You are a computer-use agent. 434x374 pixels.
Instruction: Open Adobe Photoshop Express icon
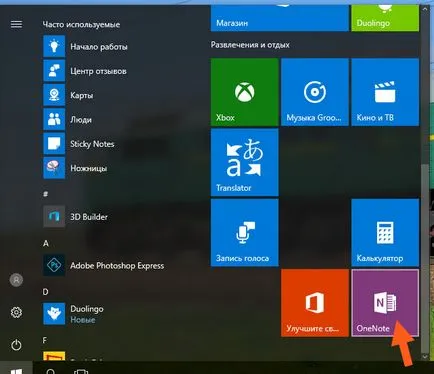54,265
